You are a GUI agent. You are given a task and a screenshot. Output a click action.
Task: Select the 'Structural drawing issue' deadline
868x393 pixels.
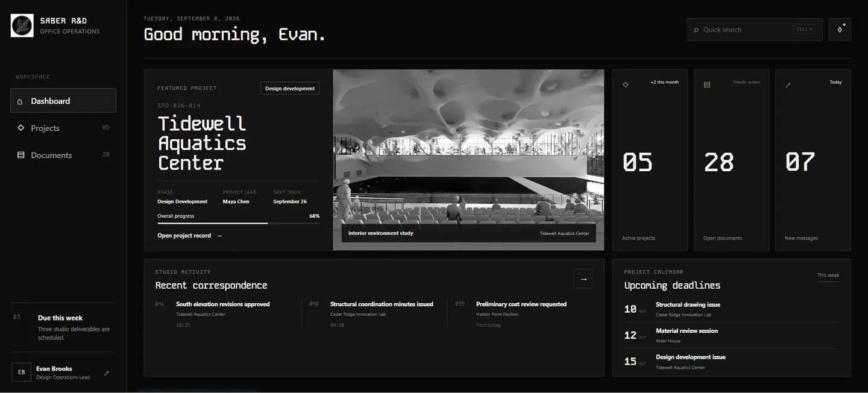732,309
